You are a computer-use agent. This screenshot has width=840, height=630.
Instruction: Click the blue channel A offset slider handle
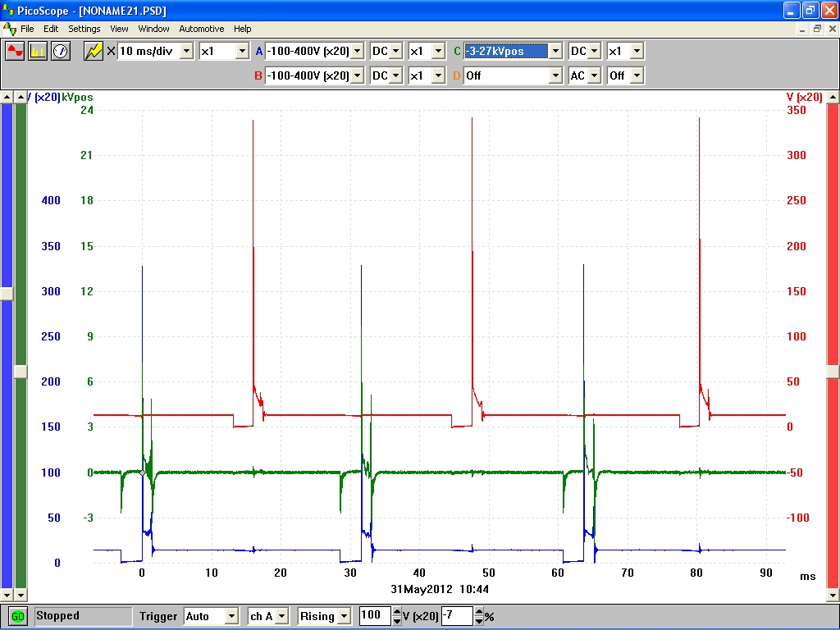click(7, 293)
